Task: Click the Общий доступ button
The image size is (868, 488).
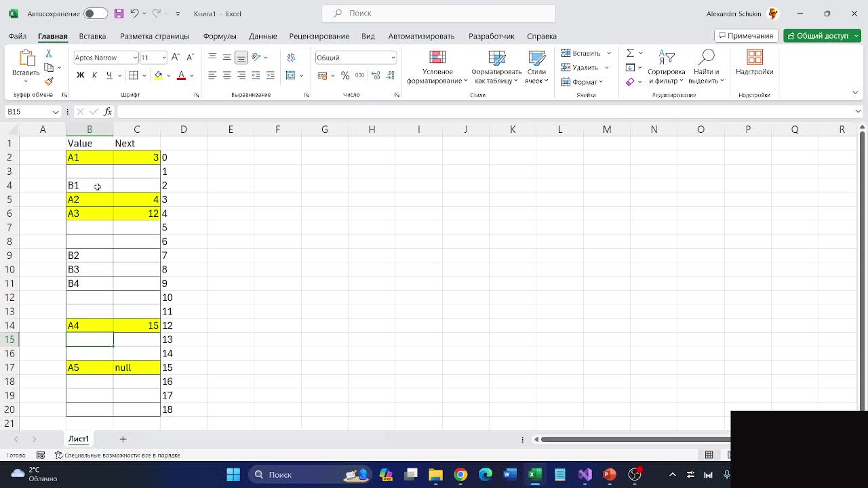Action: (822, 36)
